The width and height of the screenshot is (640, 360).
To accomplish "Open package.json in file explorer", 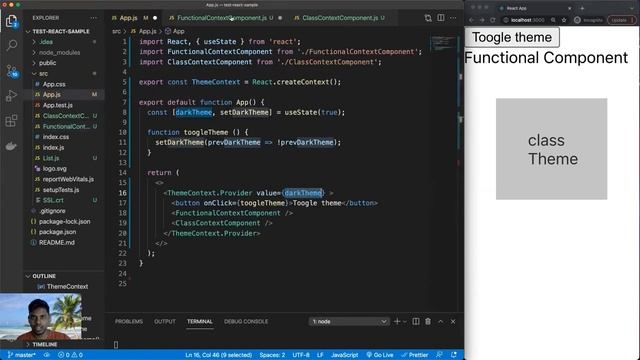I will click(x=57, y=232).
